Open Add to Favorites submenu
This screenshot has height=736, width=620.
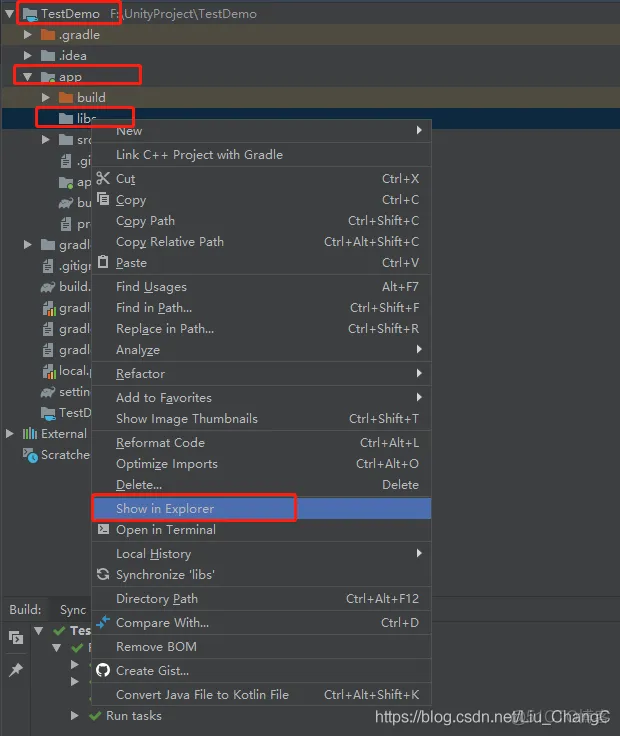(261, 398)
